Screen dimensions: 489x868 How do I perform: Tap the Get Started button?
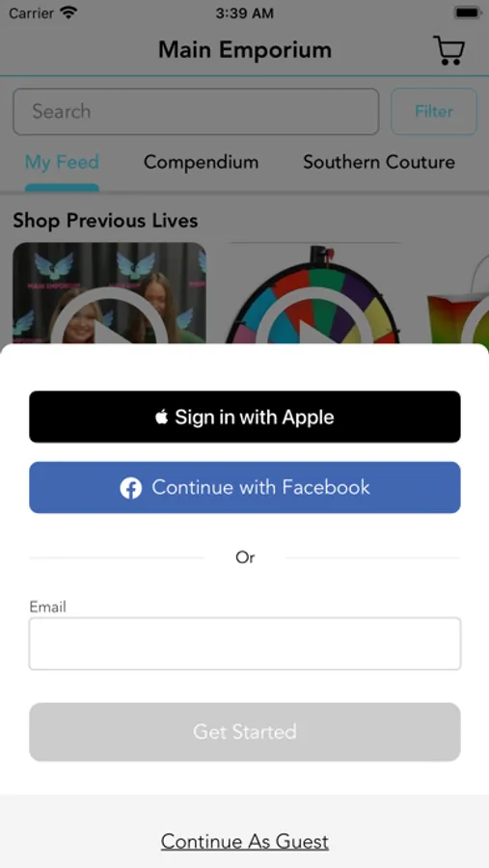point(245,732)
